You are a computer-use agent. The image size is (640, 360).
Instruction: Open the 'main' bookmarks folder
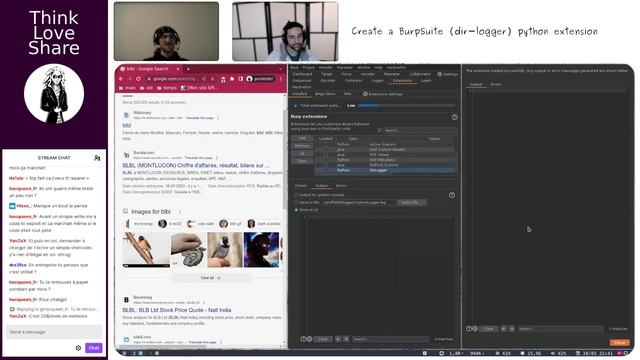[127, 88]
